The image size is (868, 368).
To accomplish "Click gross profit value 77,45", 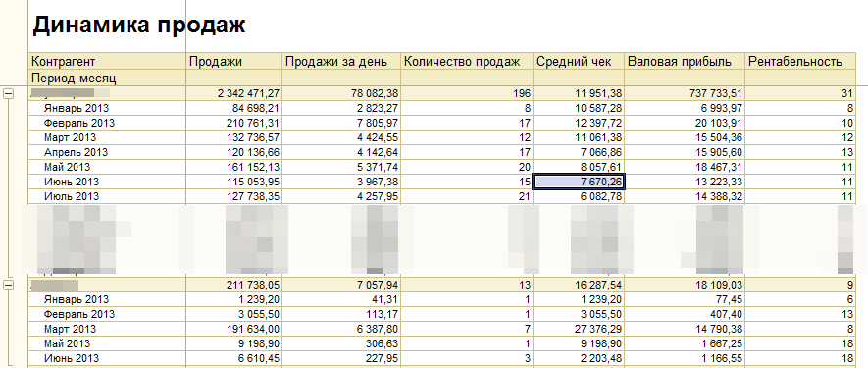I will click(x=728, y=299).
